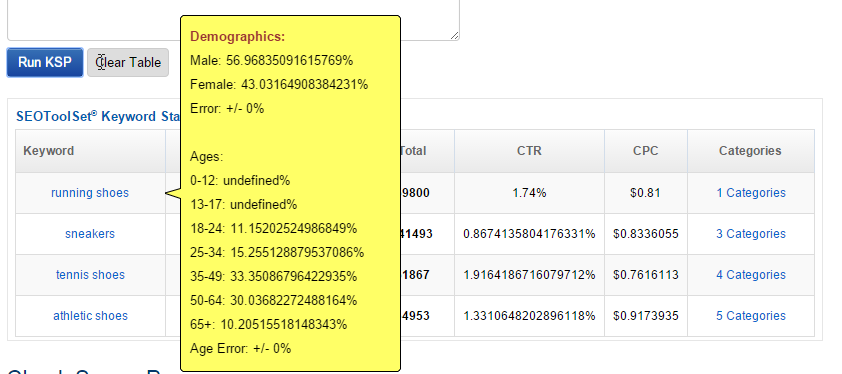842x374 pixels.
Task: Click the 35-49 age percentage line
Action: [x=273, y=276]
